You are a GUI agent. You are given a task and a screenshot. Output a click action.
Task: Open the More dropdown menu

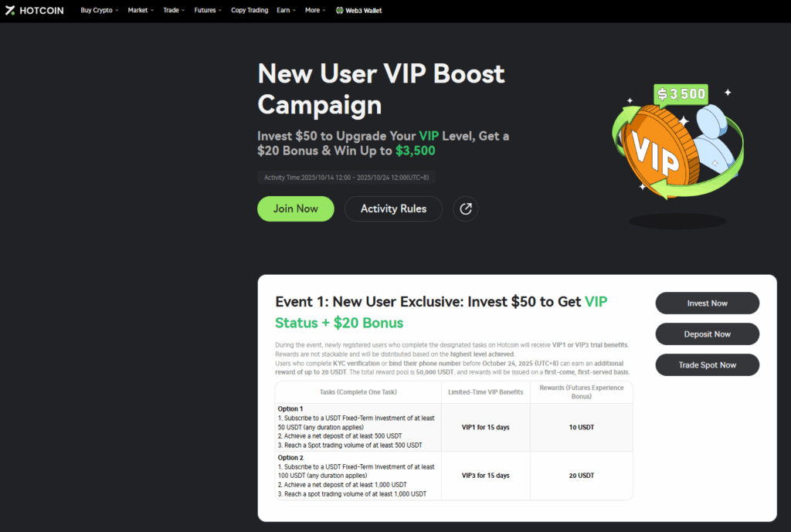(315, 10)
